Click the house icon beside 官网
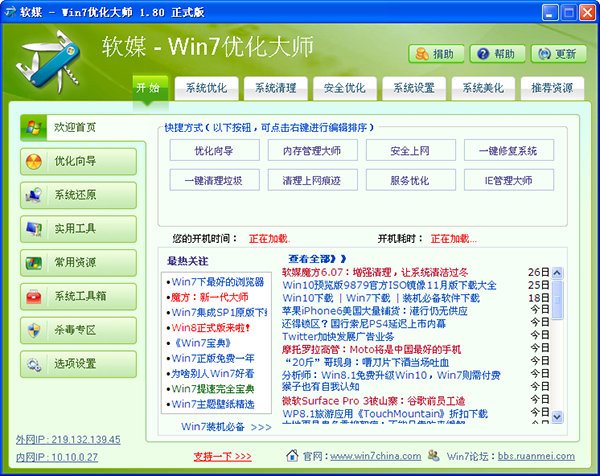Image resolution: width=600 pixels, height=476 pixels. (292, 455)
